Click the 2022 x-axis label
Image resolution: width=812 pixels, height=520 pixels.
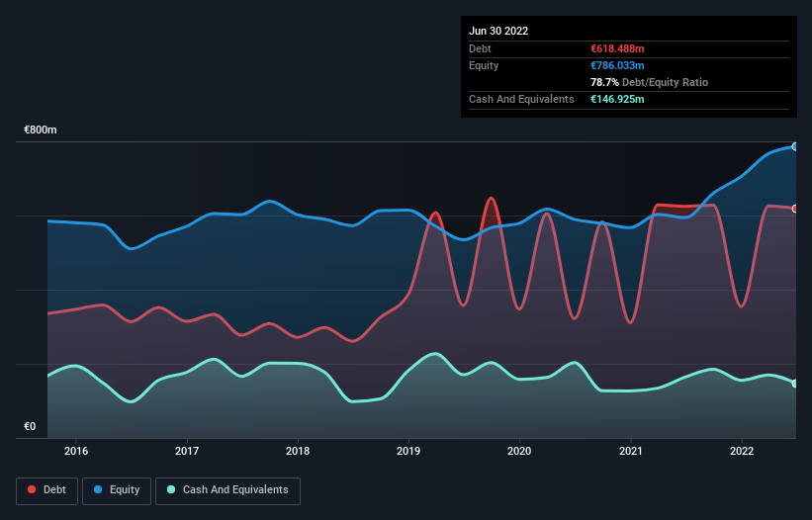coord(742,451)
